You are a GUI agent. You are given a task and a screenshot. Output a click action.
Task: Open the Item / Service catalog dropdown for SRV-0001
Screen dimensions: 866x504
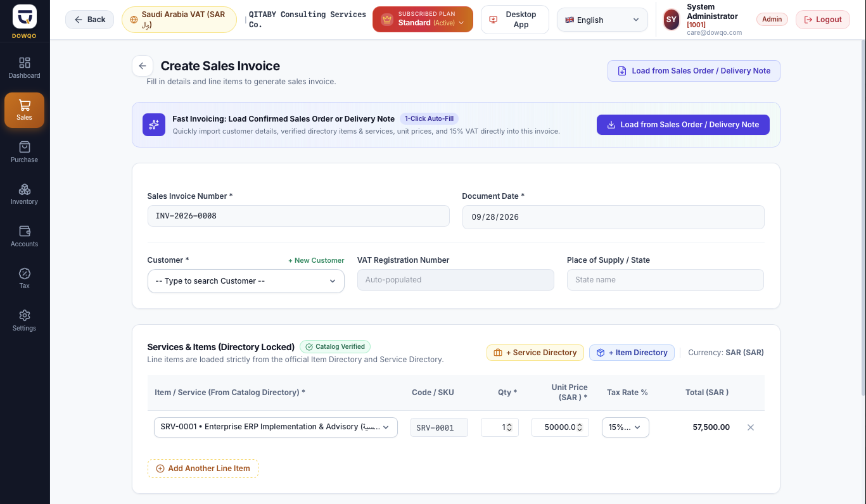tap(276, 427)
